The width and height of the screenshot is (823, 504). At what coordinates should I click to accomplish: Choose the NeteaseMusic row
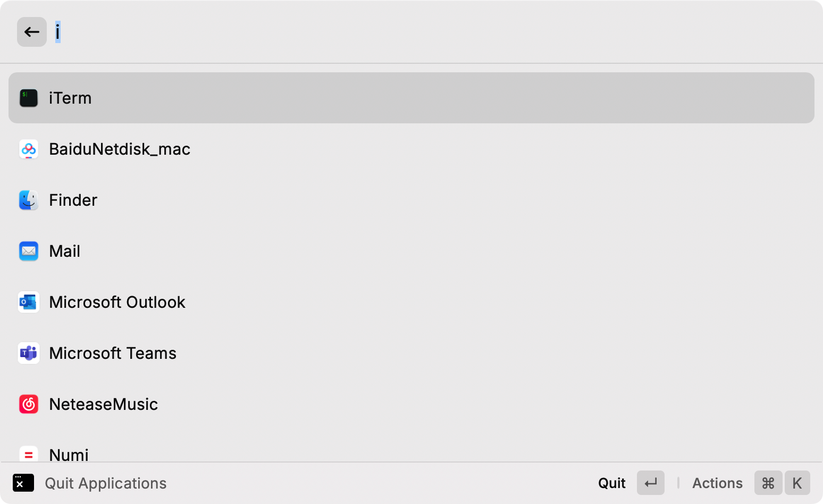coord(411,404)
